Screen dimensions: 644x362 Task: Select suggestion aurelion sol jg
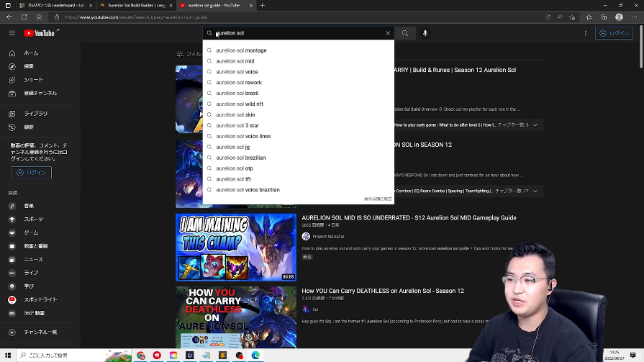coord(298,147)
